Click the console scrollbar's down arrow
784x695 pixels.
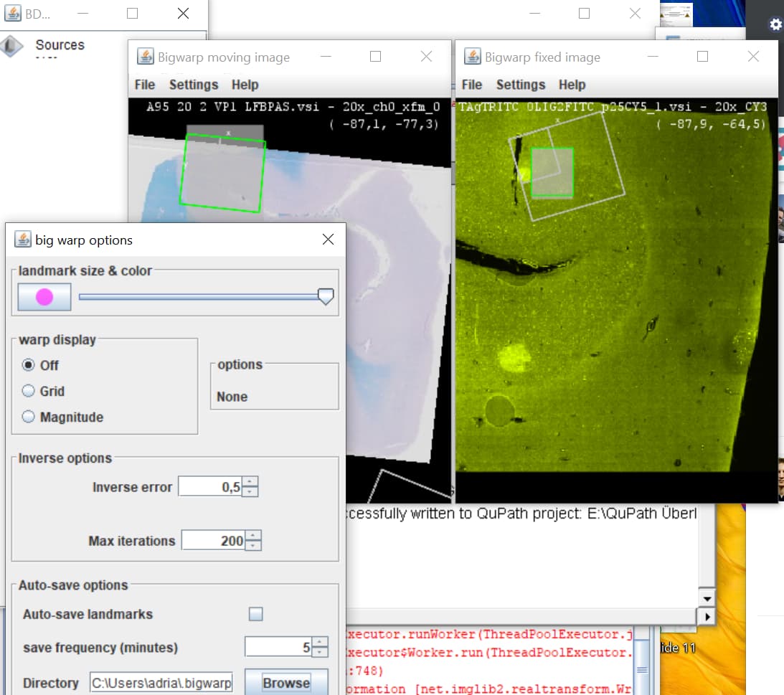[x=707, y=598]
